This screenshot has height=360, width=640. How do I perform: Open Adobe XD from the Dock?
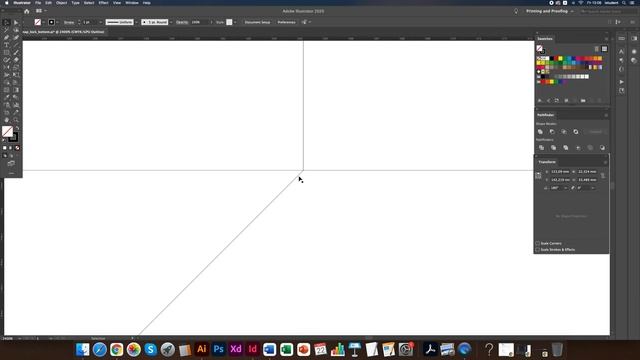click(236, 349)
